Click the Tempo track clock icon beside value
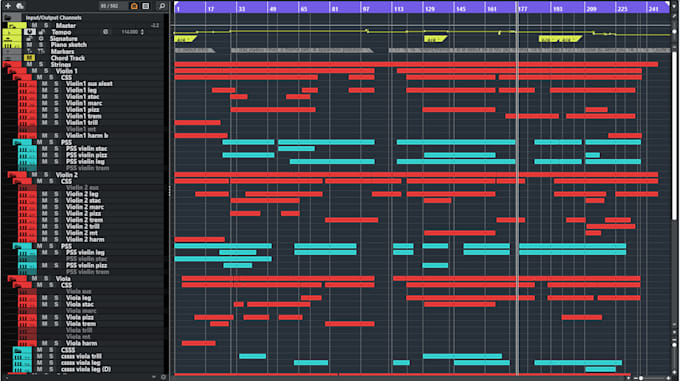 pyautogui.click(x=105, y=32)
